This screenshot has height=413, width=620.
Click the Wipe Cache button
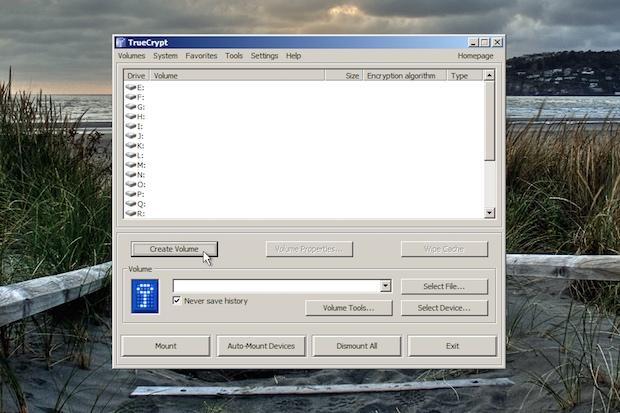point(444,249)
